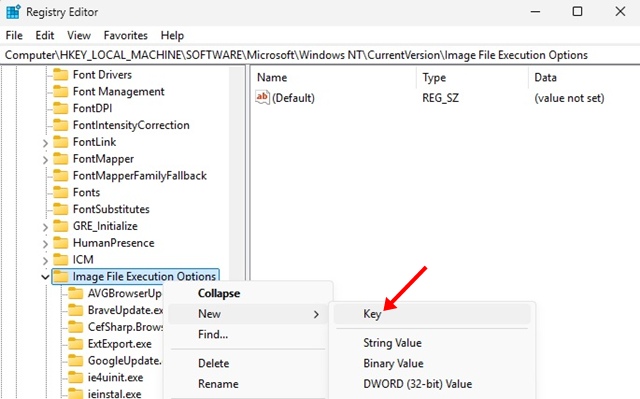
Task: Select DWORD (32-bit) Value option
Action: click(x=418, y=383)
